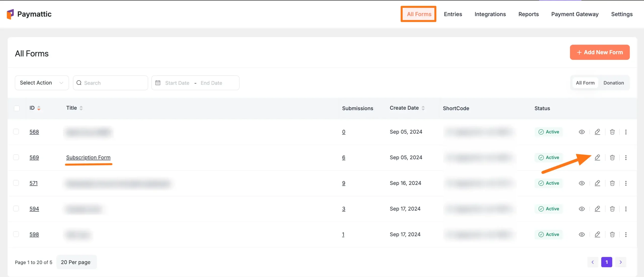644x277 pixels.
Task: Open the Select Action dropdown
Action: point(42,83)
